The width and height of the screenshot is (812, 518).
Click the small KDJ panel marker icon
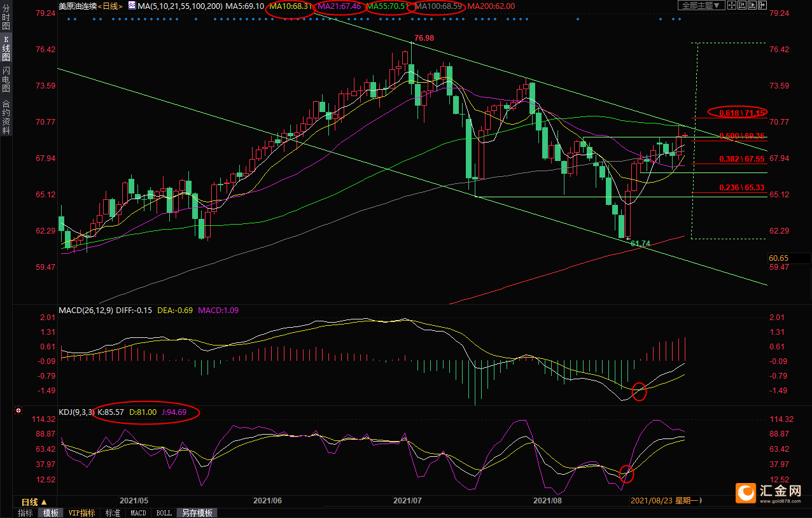(x=18, y=412)
